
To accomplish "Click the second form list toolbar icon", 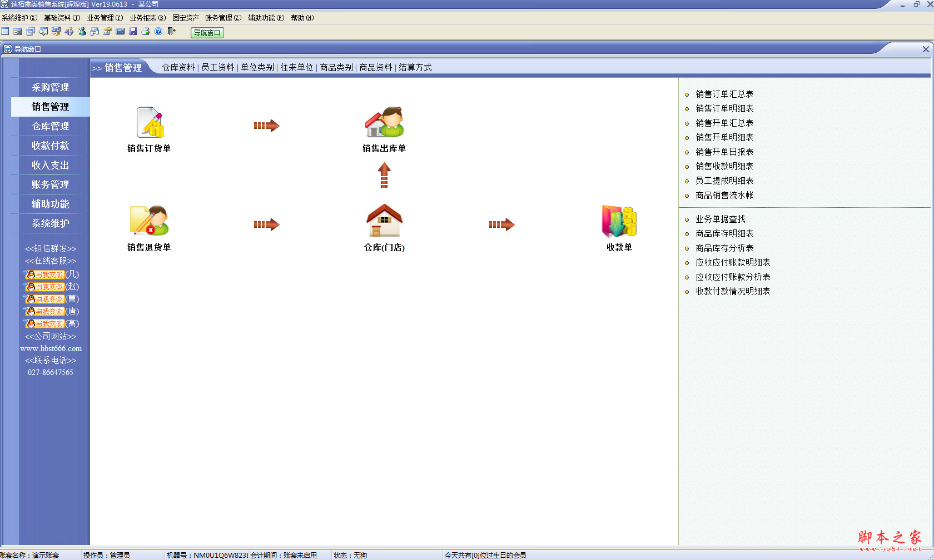I will click(x=18, y=32).
